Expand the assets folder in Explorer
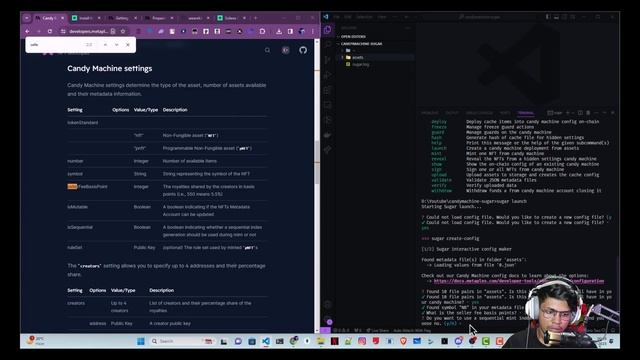Viewport: 640px width, 360px height. click(358, 58)
